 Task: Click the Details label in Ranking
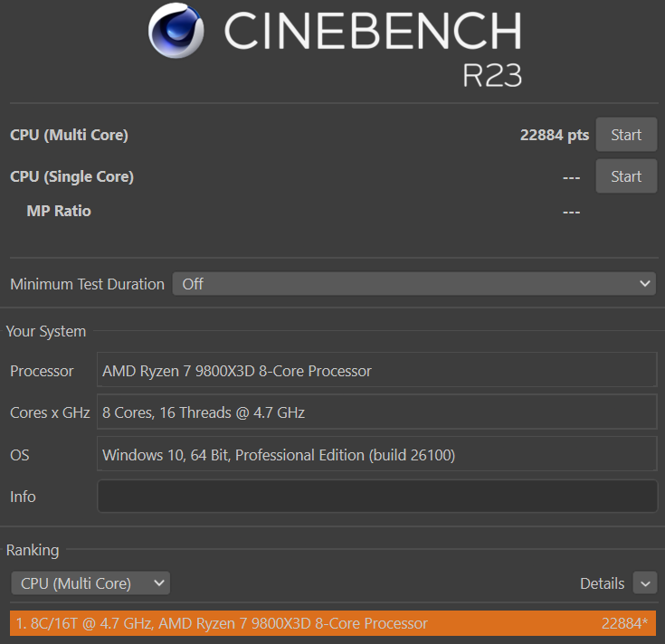(x=602, y=583)
